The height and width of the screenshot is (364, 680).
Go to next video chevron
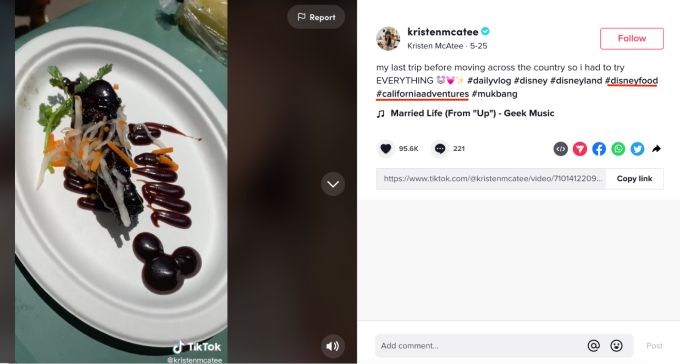click(333, 184)
